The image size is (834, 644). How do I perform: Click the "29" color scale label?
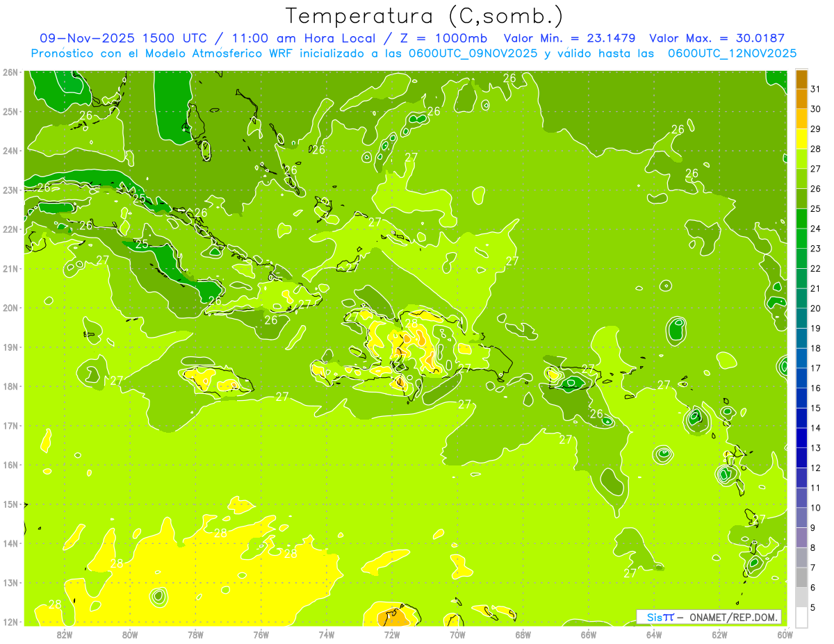[x=816, y=129]
